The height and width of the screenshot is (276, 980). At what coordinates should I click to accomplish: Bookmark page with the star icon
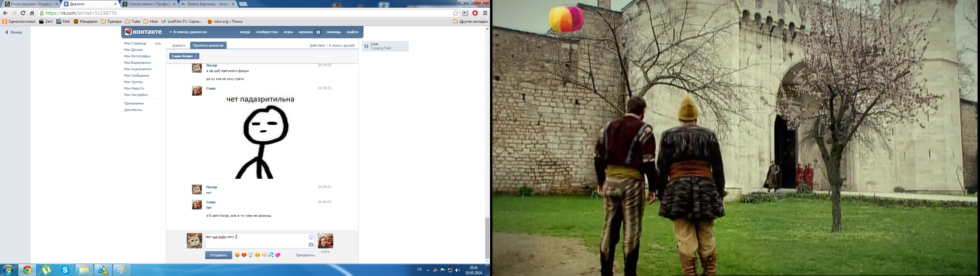455,13
